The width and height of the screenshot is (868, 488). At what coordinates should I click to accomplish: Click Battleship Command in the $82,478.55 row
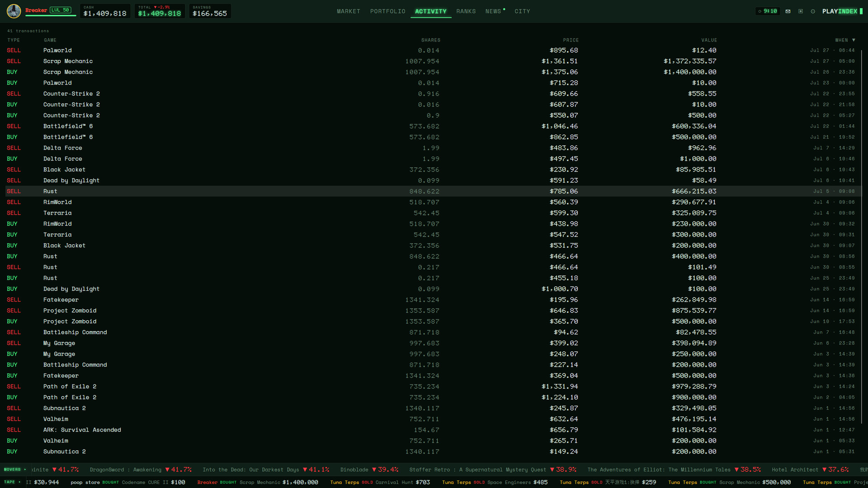tap(75, 332)
